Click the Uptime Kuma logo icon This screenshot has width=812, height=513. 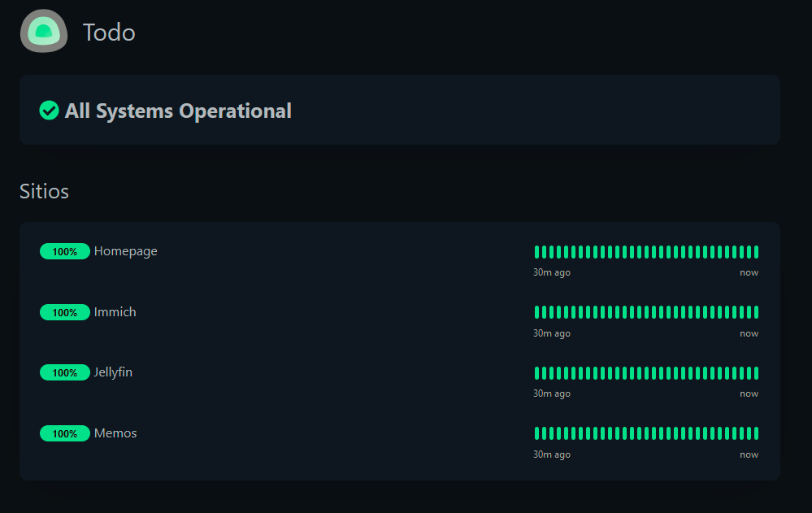44,32
